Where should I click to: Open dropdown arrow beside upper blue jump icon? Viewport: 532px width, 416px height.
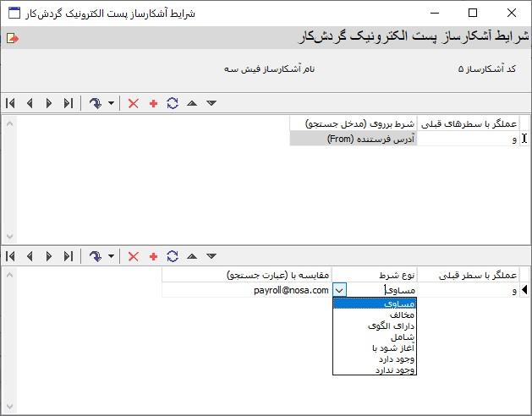click(x=112, y=104)
